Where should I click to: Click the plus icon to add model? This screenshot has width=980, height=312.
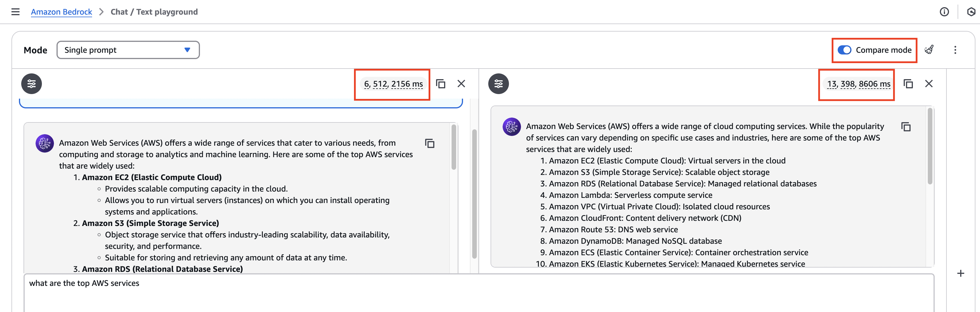click(960, 273)
